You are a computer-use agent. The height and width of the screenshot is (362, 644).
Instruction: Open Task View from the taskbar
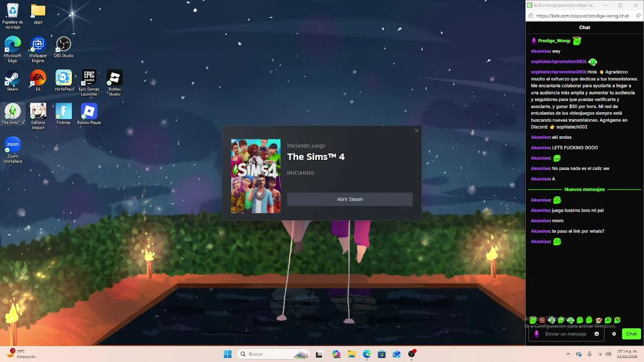tap(319, 354)
